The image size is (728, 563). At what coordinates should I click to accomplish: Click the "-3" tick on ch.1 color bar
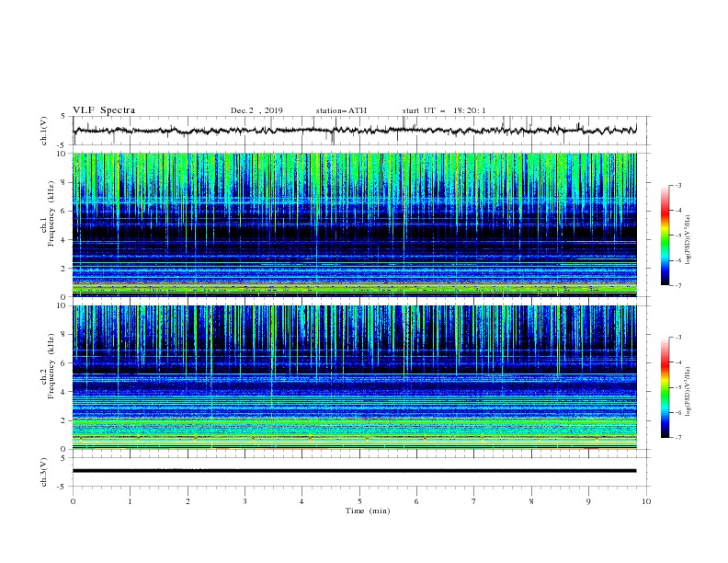tap(677, 185)
